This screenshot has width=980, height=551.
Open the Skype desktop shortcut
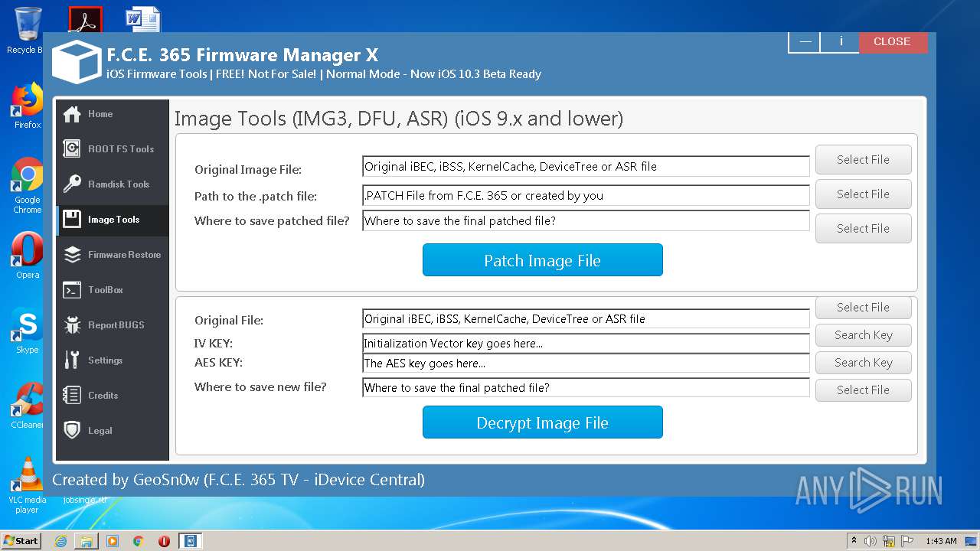[x=27, y=331]
